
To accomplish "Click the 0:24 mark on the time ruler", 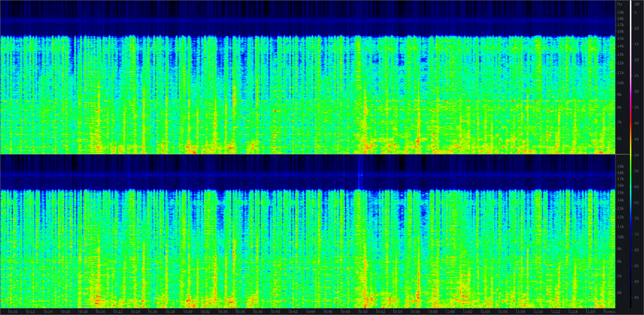I will click(x=136, y=311).
